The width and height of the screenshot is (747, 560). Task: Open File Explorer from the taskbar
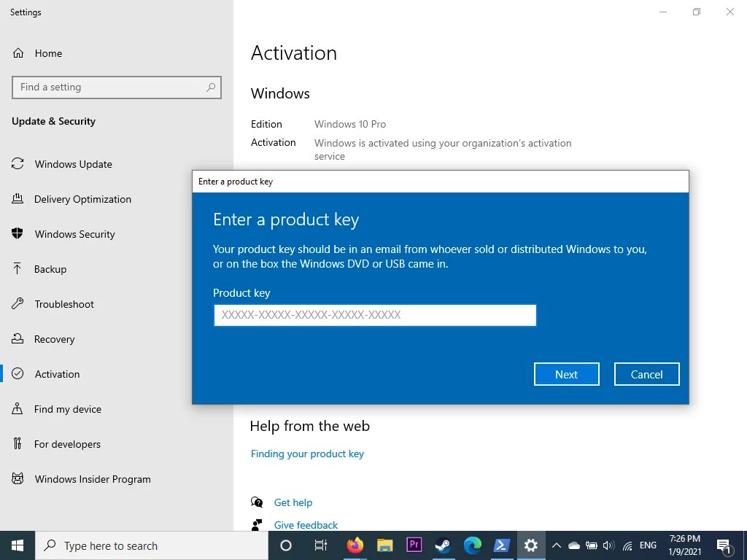click(384, 545)
